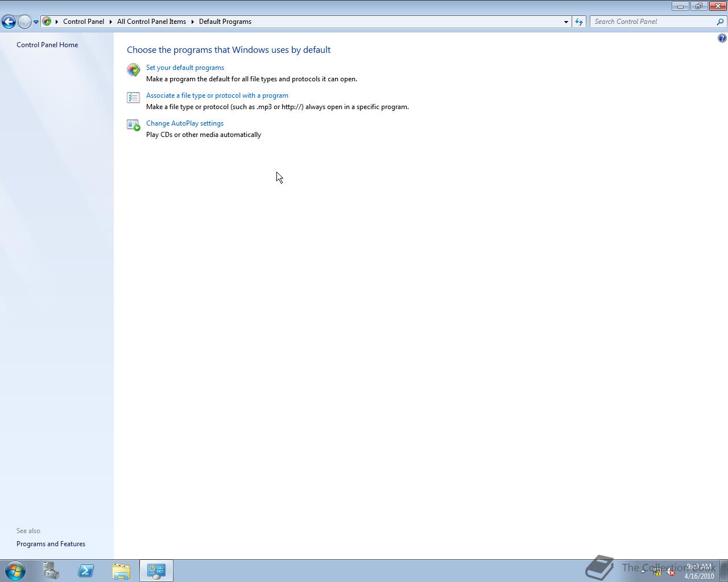Click the AutoPlay settings icon
Viewport: 728px width, 582px height.
pos(133,125)
